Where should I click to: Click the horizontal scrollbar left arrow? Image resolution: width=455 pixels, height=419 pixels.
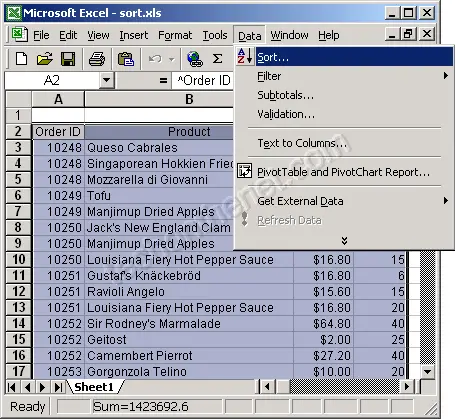(268, 387)
